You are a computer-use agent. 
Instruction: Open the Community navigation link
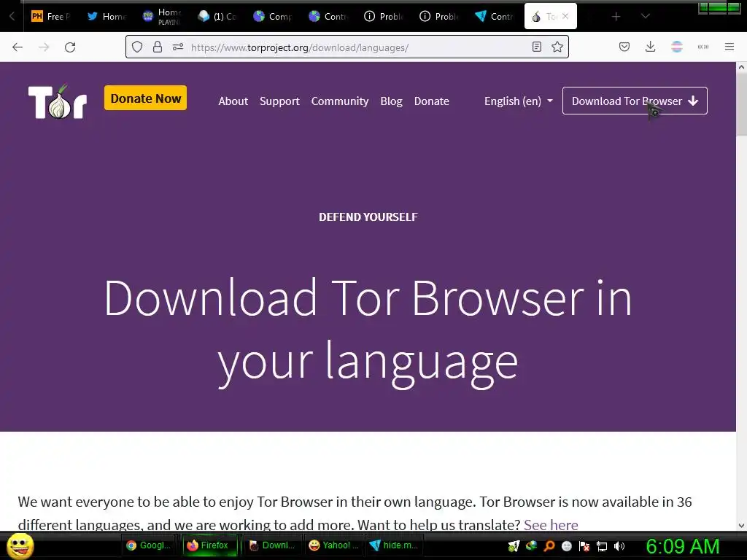(x=340, y=101)
